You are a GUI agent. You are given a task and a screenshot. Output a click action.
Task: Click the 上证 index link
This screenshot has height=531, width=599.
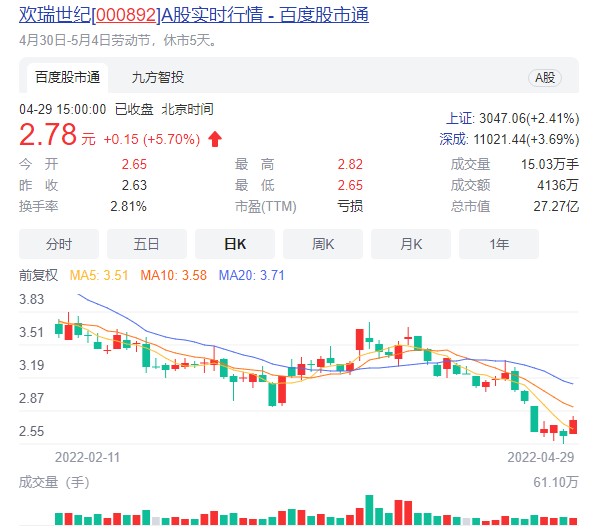[x=460, y=118]
